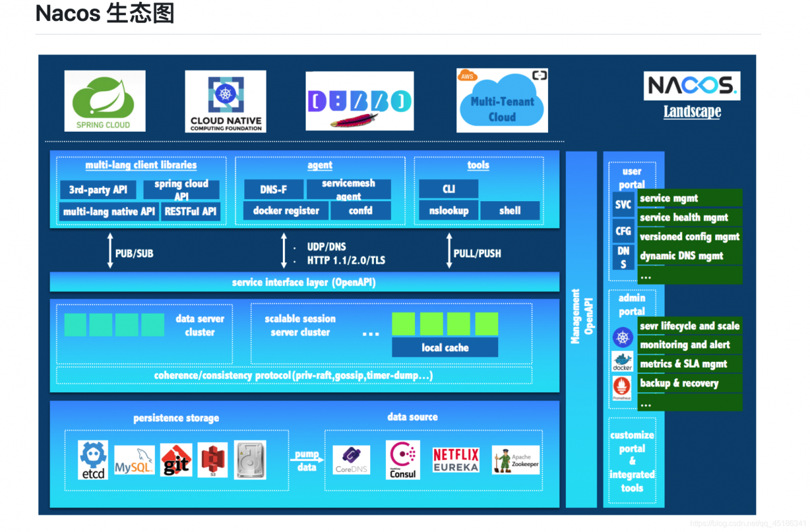
Task: Select the Apache Zookeeper logo
Action: pos(516,460)
